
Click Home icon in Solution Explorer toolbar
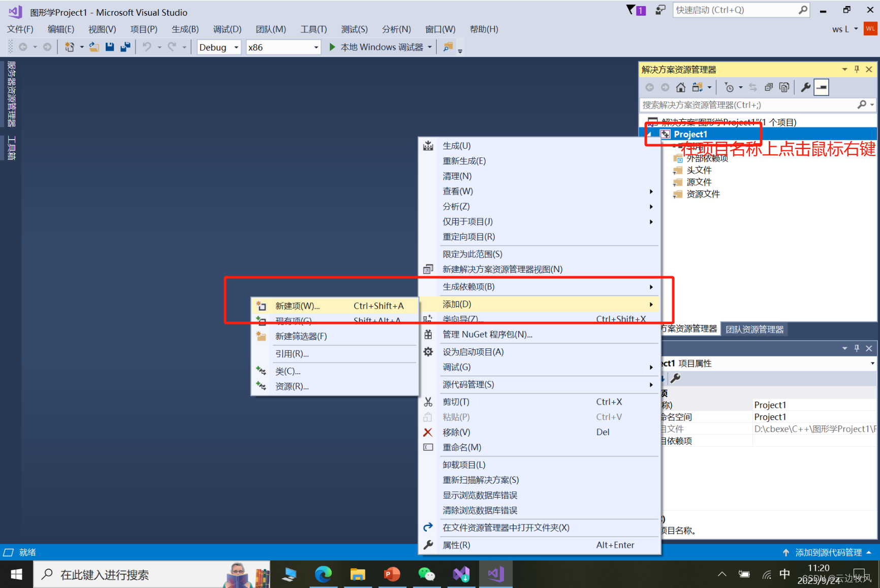tap(681, 87)
